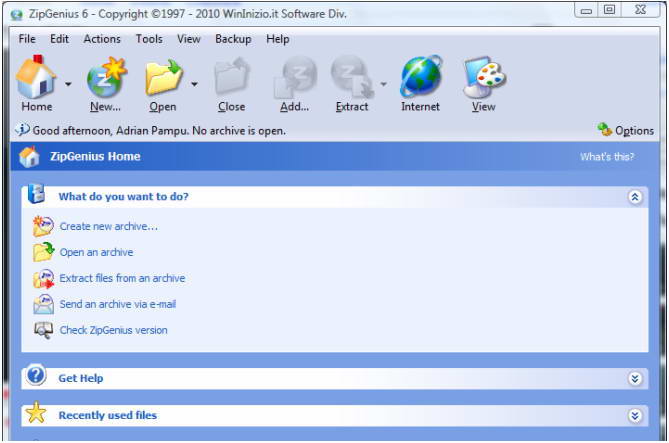Click the Close archive toolbar icon

coord(232,77)
